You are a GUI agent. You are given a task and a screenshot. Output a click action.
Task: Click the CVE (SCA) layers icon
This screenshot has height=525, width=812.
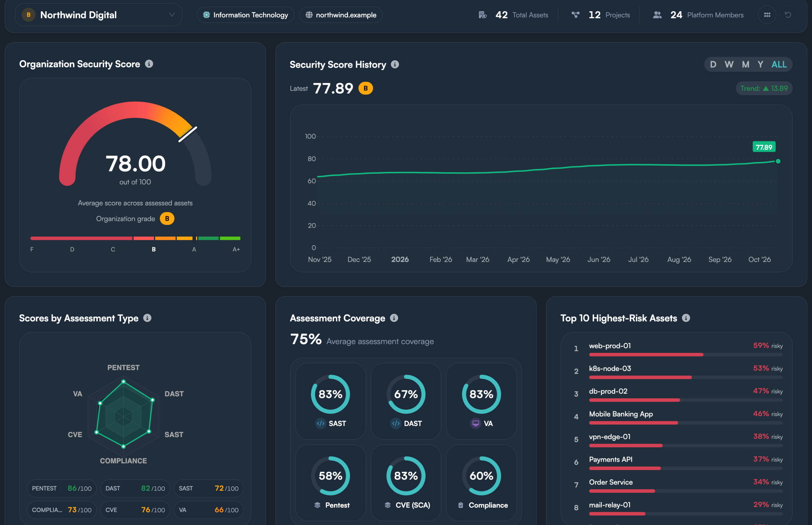pos(387,505)
